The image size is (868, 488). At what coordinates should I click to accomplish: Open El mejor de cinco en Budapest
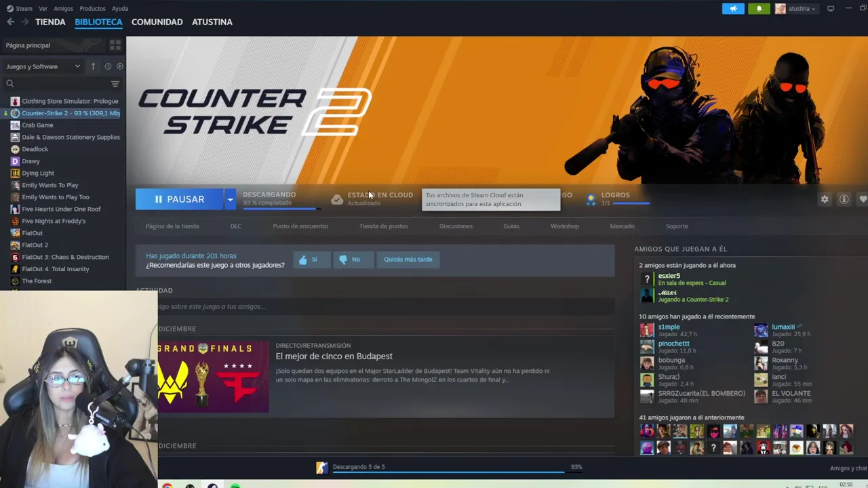click(x=334, y=357)
